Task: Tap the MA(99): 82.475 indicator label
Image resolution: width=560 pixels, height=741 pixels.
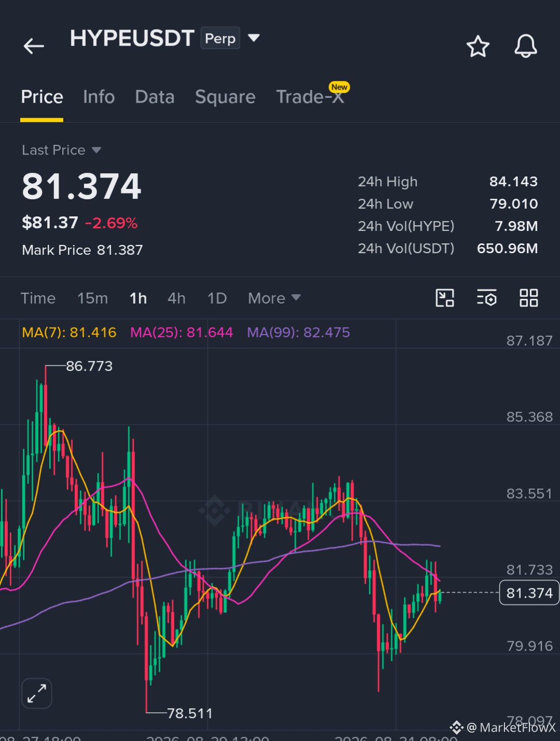Action: 298,333
